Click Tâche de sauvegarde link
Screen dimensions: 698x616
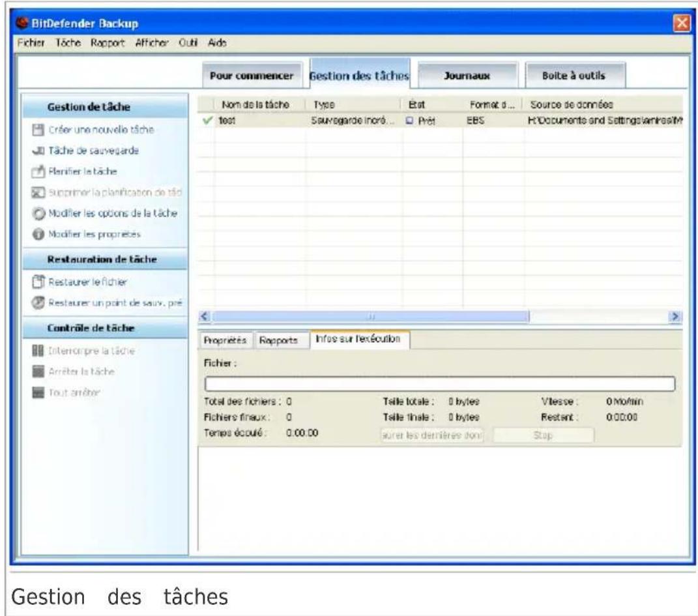[x=93, y=151]
